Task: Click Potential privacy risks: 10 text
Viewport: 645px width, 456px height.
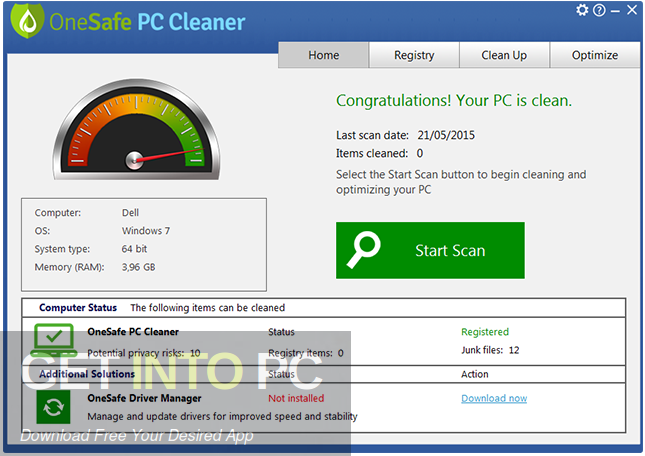Action: coord(144,353)
